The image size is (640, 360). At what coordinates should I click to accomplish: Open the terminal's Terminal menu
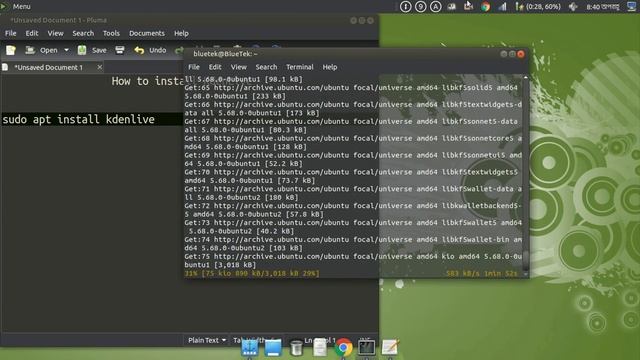pos(300,67)
